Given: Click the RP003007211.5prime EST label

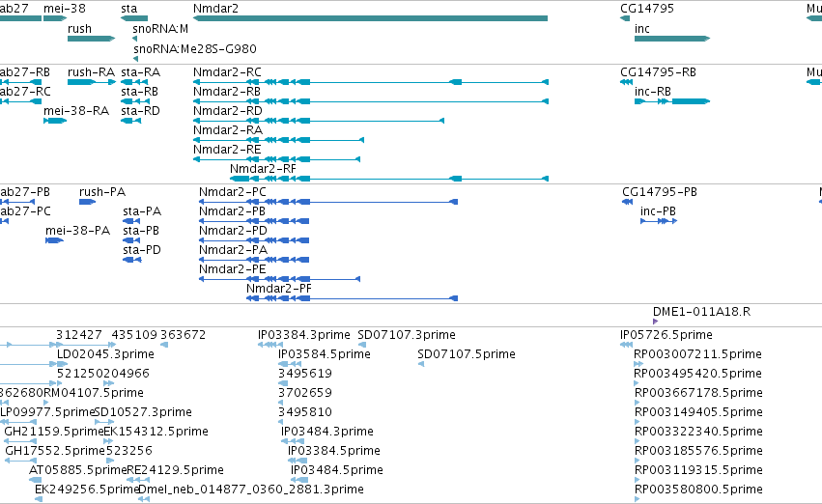Looking at the screenshot, I should [697, 354].
